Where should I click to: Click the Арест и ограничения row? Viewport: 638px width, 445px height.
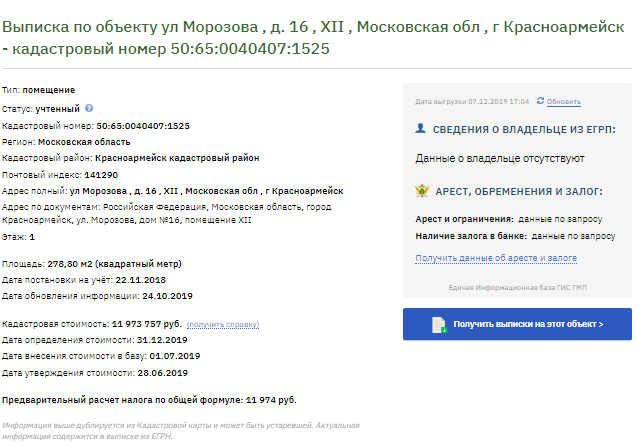pos(509,219)
